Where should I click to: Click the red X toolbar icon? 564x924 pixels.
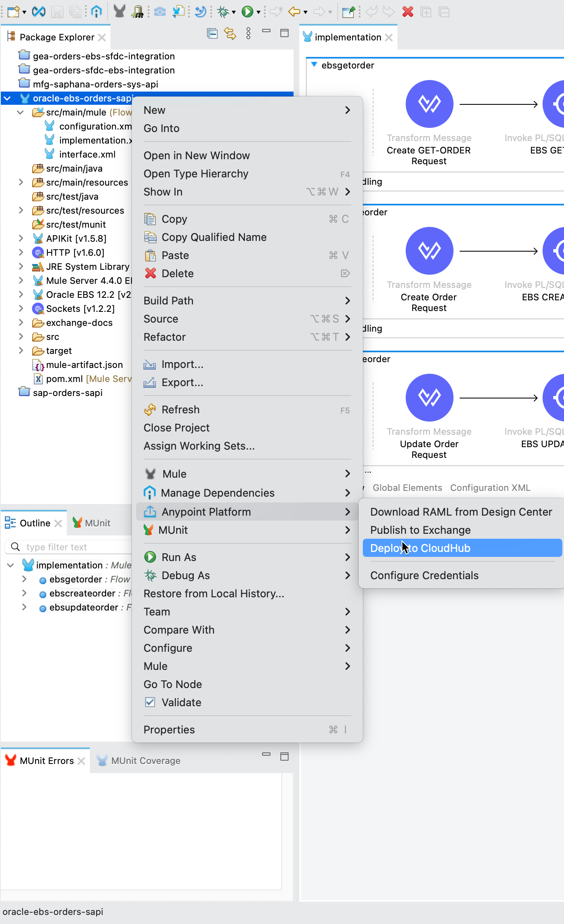(408, 12)
